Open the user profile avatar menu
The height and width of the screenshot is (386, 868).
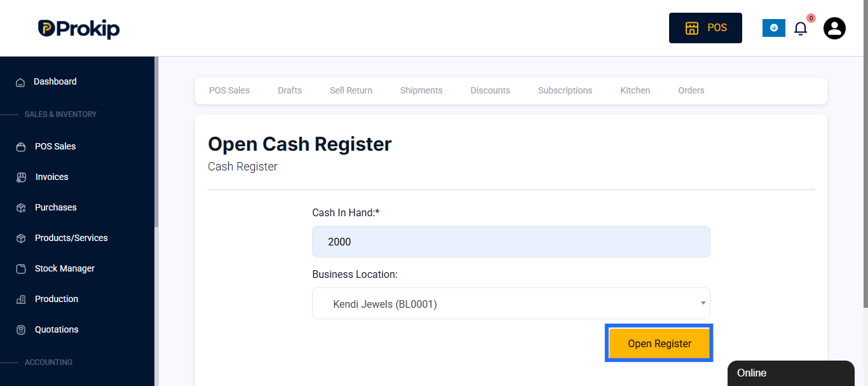(834, 28)
